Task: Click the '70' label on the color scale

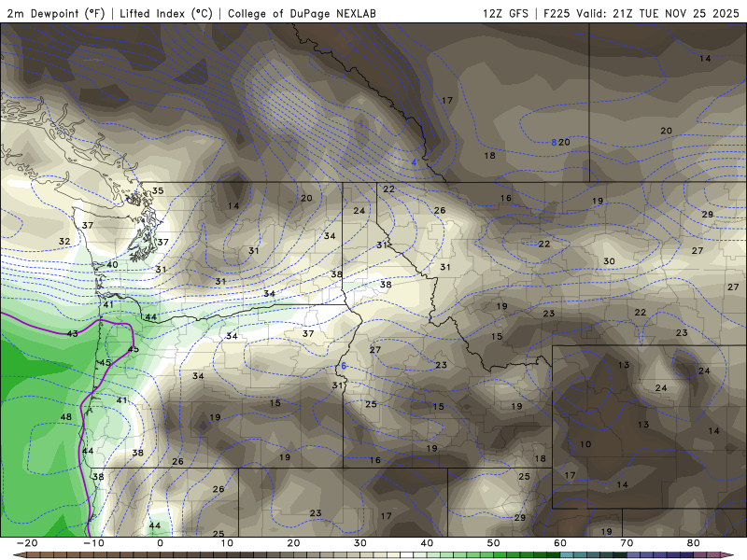Action: coord(627,543)
